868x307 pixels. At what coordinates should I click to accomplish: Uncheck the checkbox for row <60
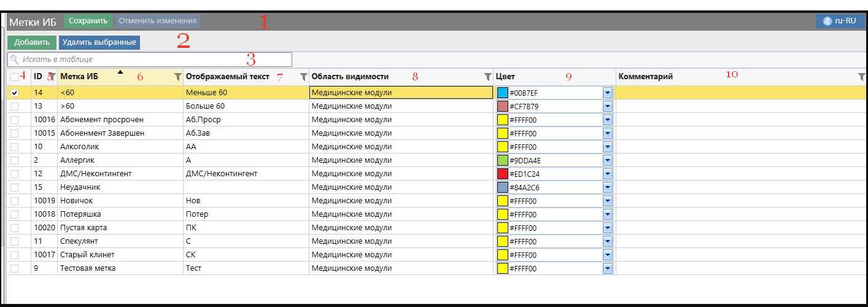(15, 93)
